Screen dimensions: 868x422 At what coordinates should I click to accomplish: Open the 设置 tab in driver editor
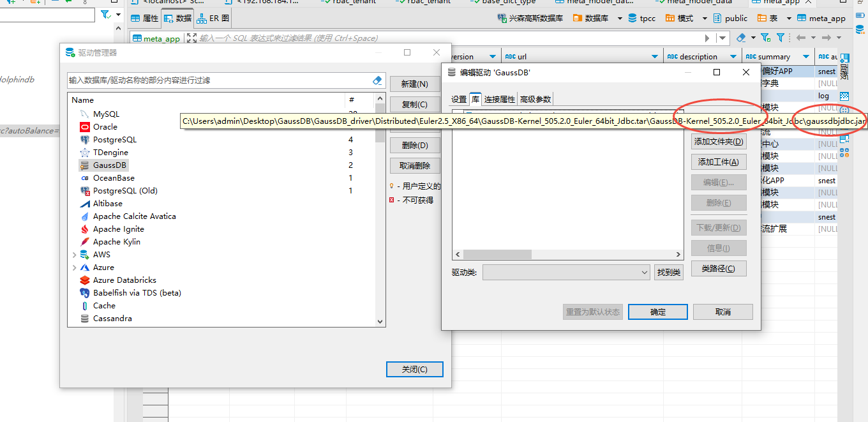(x=459, y=100)
